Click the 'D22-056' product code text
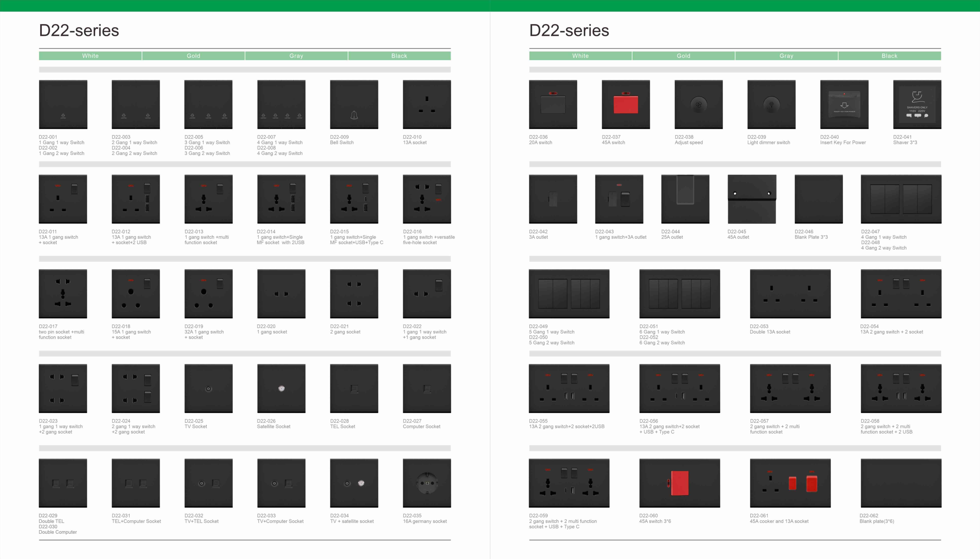The image size is (980, 559). 648,421
